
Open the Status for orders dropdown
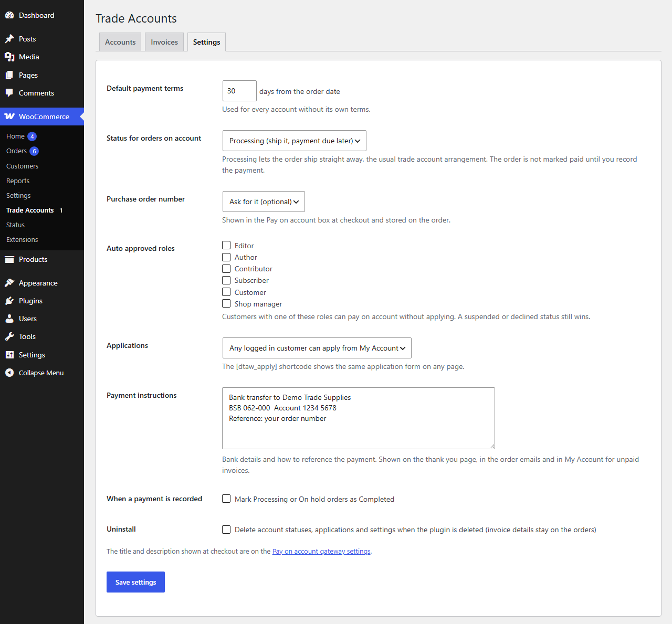pyautogui.click(x=295, y=141)
